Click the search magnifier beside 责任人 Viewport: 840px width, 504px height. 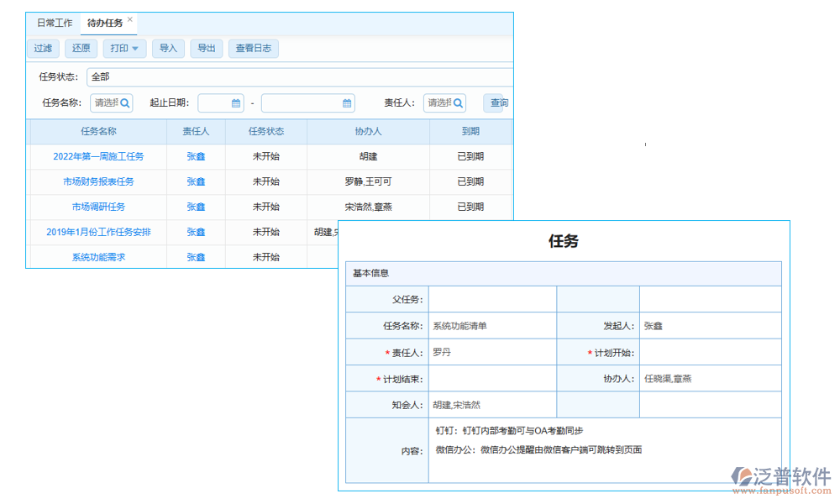[x=459, y=102]
